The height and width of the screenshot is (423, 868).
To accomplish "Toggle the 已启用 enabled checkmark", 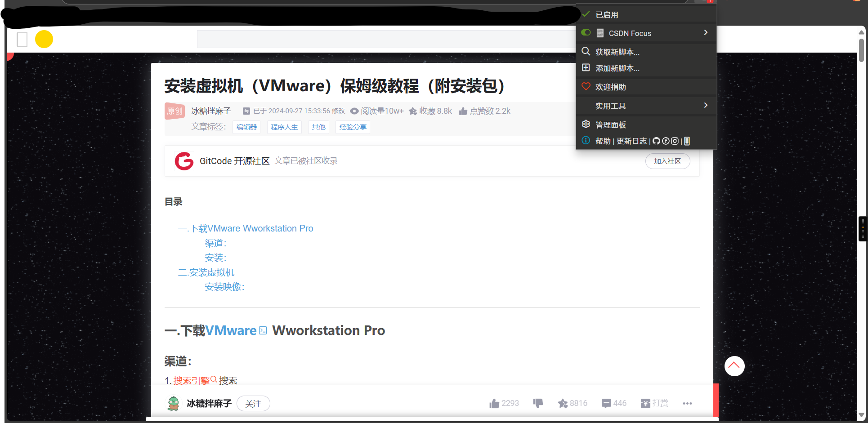I will [x=586, y=14].
